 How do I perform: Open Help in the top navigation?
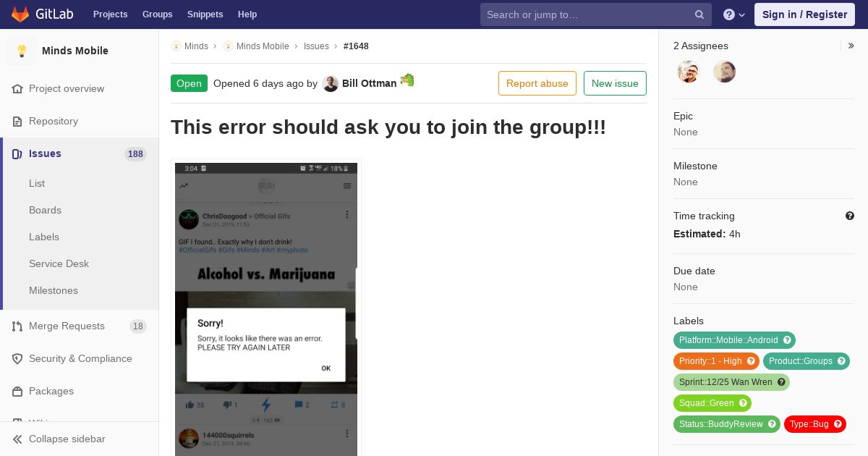(x=247, y=14)
